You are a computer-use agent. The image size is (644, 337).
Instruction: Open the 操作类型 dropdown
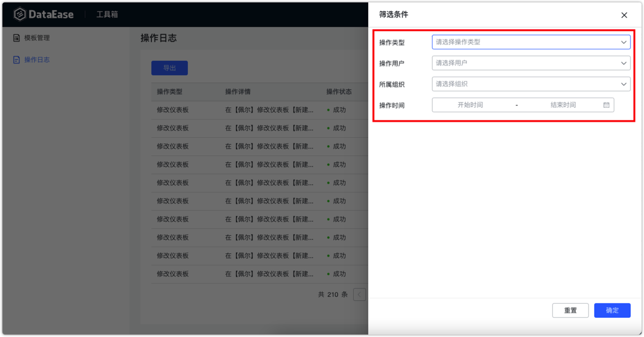point(531,42)
